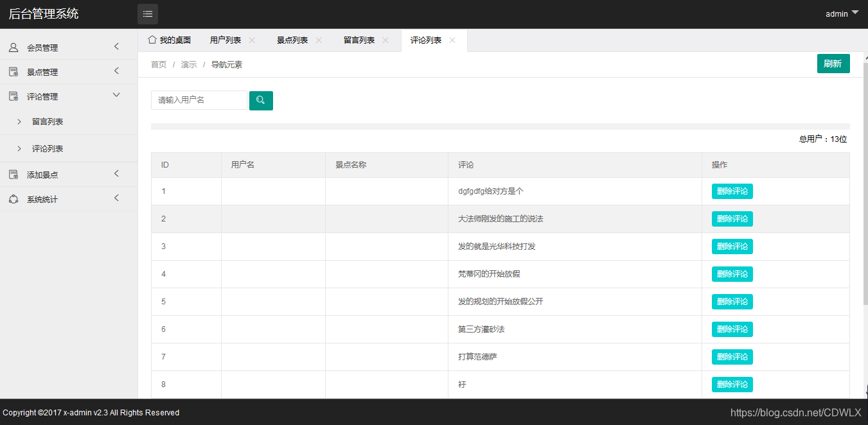868x425 pixels.
Task: Click the 总用户：13位 count text
Action: tap(823, 139)
